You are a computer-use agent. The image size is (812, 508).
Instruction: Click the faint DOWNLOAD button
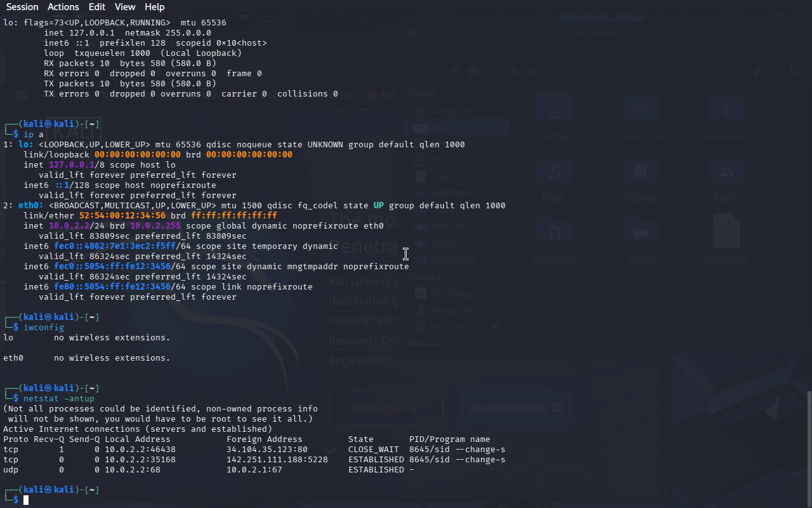pyautogui.click(x=386, y=408)
